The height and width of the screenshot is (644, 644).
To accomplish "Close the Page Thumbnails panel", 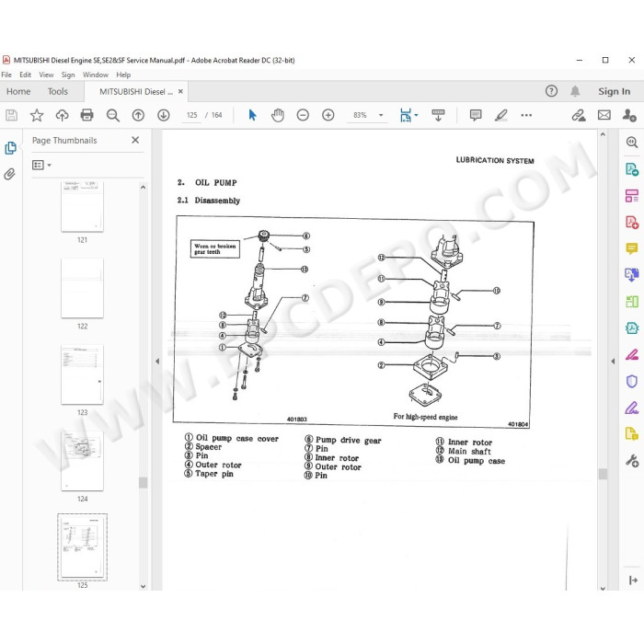I will coord(135,140).
